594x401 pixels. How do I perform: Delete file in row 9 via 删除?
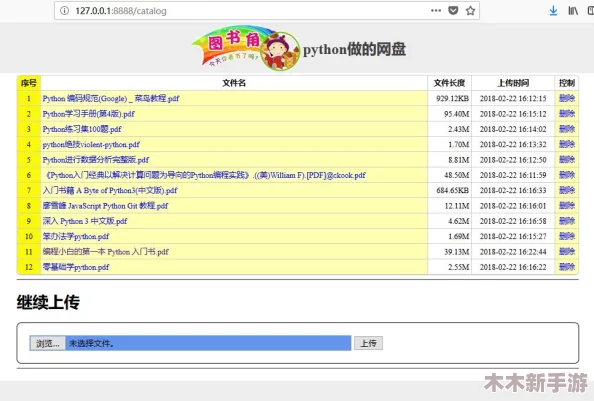point(567,221)
